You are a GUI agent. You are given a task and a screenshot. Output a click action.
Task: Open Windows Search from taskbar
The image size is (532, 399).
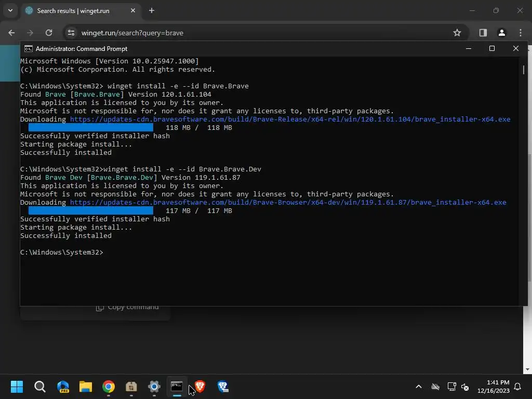pyautogui.click(x=39, y=387)
